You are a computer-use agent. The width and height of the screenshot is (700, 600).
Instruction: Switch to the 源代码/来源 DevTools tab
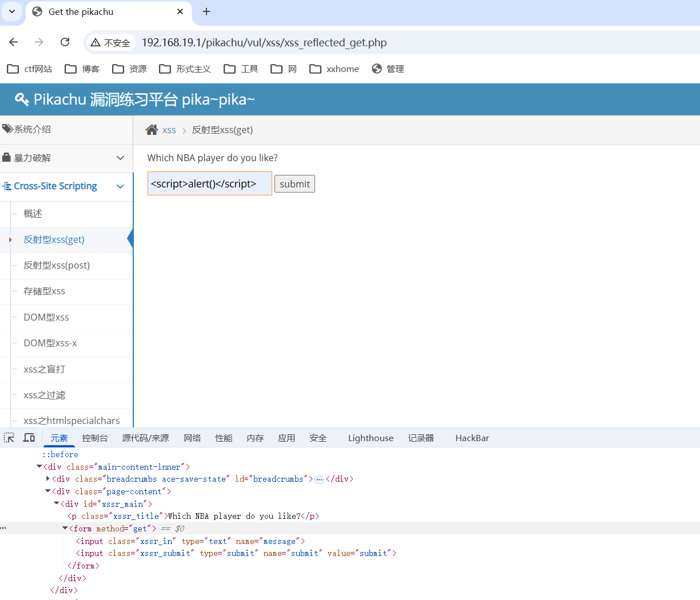click(x=145, y=438)
